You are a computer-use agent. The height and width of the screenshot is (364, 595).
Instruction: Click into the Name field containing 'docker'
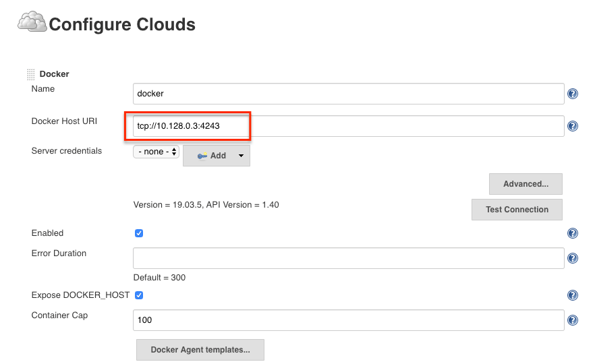tap(348, 94)
